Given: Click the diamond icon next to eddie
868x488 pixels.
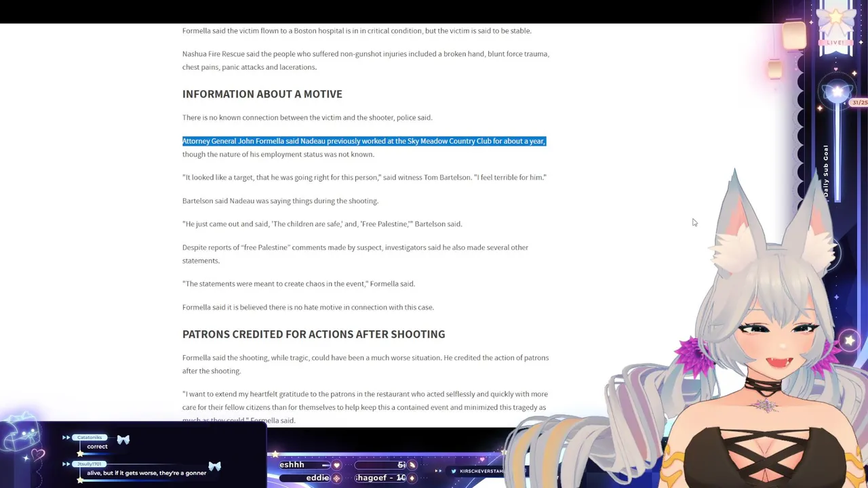Looking at the screenshot, I should (x=336, y=478).
